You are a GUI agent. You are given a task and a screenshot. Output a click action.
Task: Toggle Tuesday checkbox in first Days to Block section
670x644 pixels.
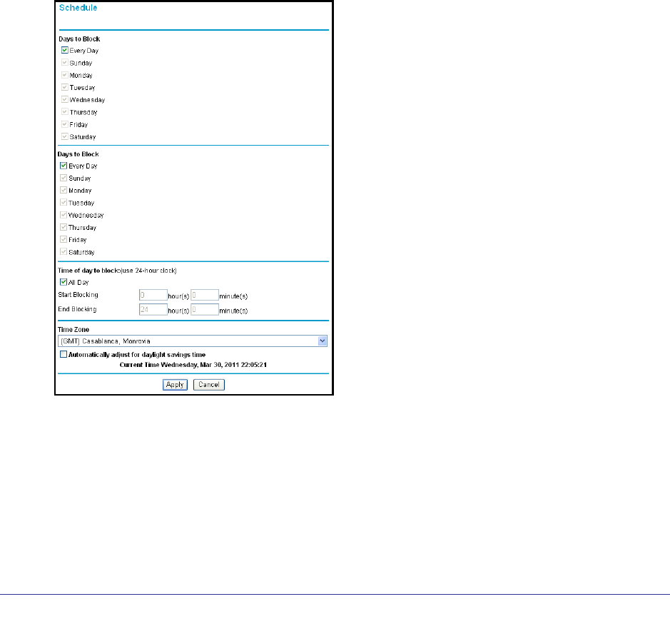64,87
